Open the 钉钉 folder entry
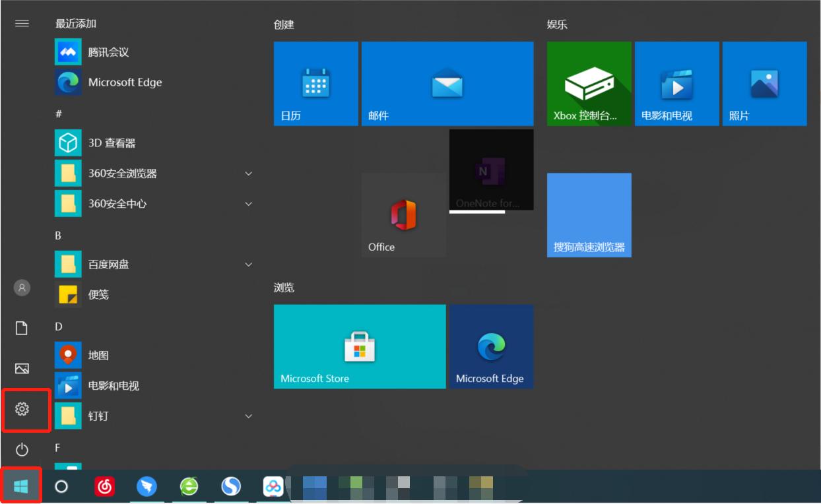 (154, 416)
